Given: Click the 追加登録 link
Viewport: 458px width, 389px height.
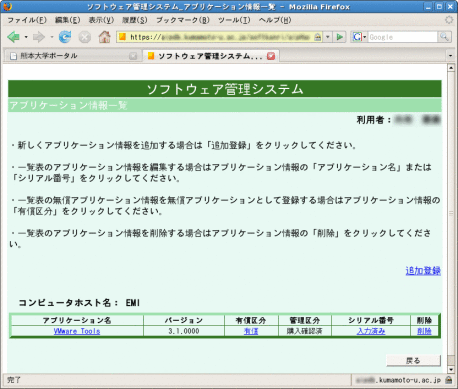Looking at the screenshot, I should click(x=423, y=271).
